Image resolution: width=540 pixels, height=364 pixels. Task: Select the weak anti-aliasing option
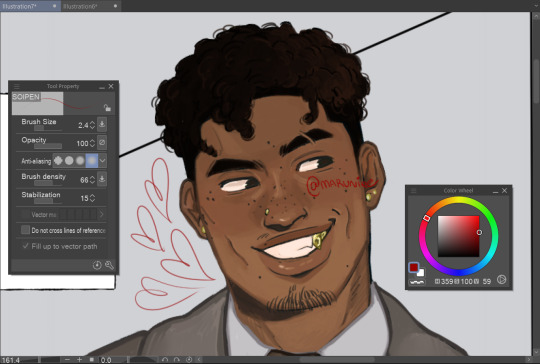69,160
